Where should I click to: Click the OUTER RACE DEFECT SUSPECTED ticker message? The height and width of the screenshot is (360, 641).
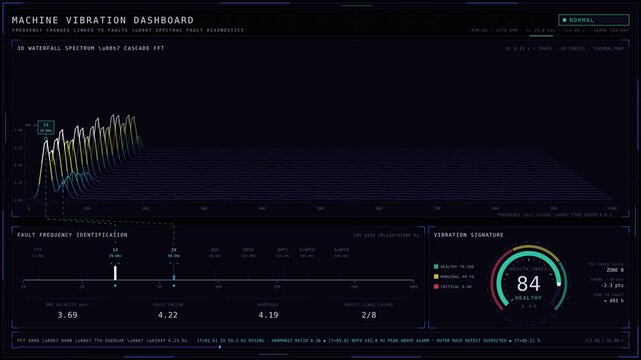coord(472,340)
